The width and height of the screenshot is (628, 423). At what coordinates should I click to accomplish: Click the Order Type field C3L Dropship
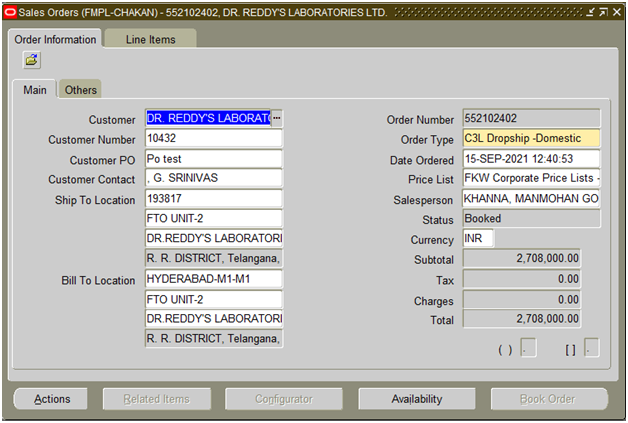coord(531,139)
